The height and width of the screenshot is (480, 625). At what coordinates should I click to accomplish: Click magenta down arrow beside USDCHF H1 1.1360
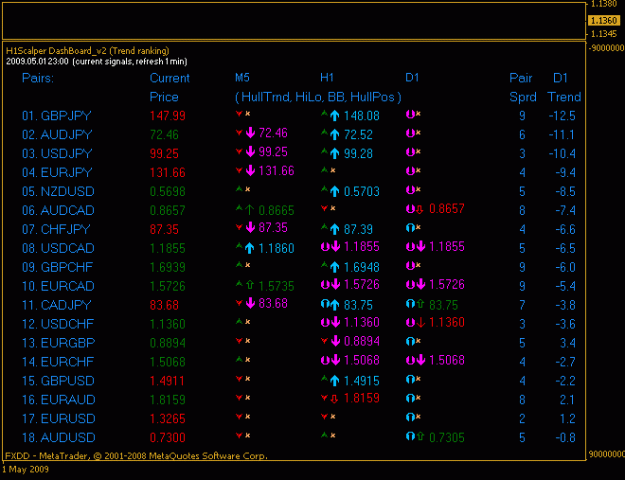point(336,322)
